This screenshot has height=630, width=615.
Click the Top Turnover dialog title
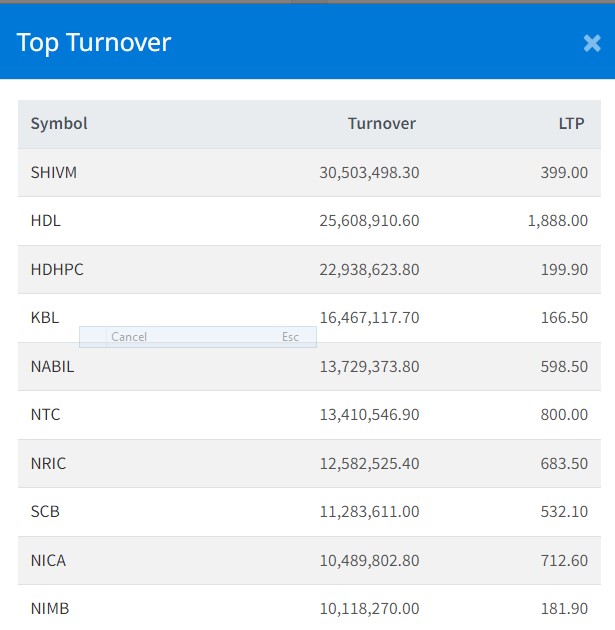[94, 43]
